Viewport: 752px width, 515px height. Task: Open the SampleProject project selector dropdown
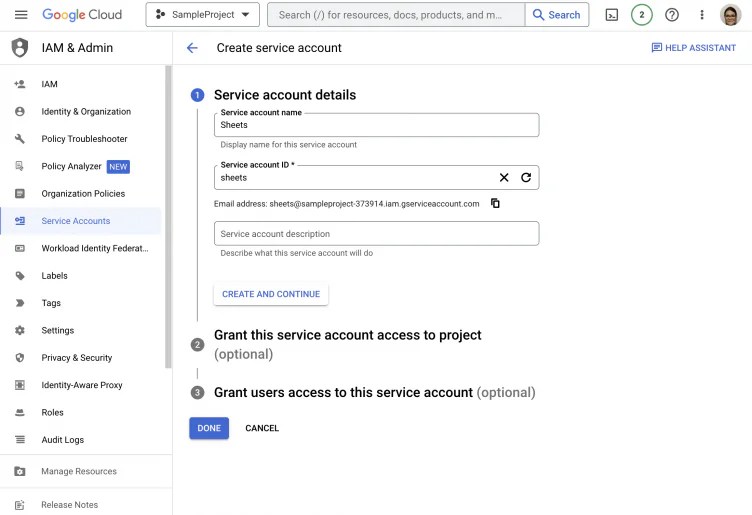pos(202,15)
